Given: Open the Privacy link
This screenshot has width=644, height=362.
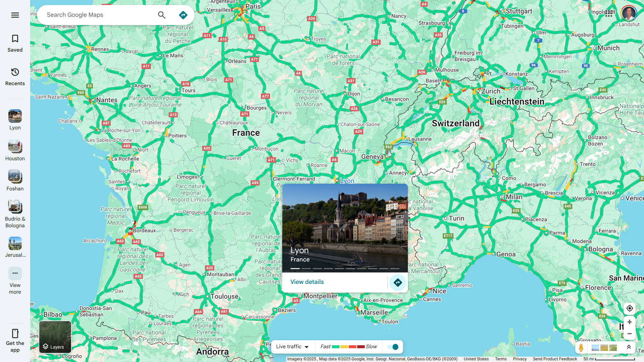Looking at the screenshot, I should (x=520, y=359).
